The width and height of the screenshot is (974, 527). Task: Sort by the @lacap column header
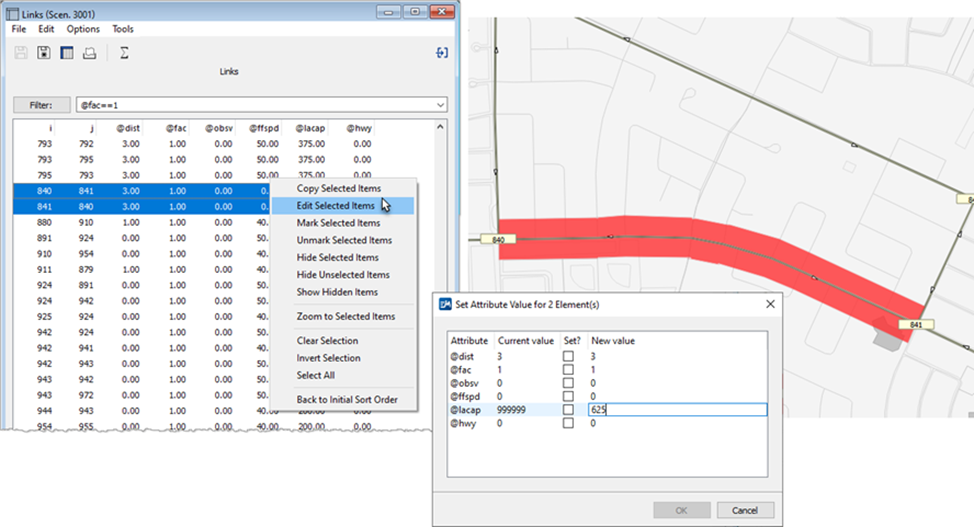310,128
